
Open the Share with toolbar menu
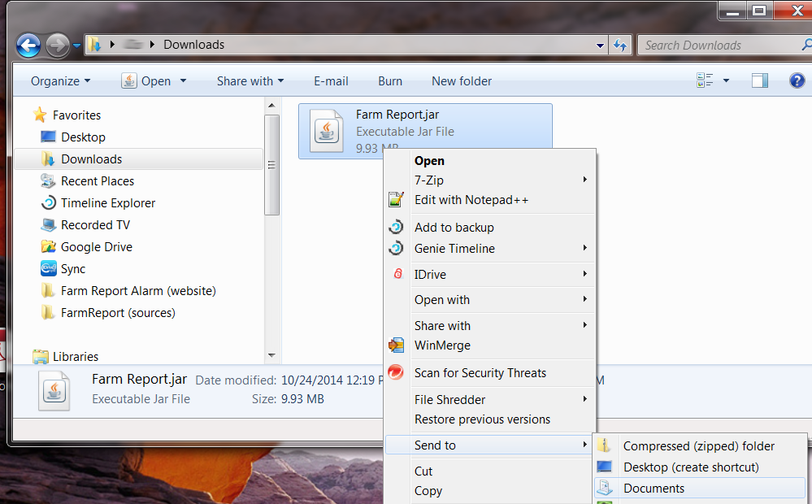pos(250,81)
